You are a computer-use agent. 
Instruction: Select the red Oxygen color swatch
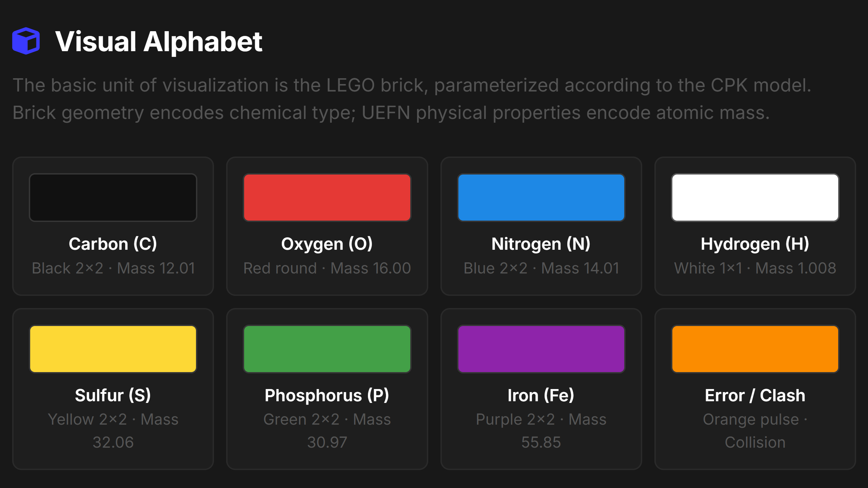pyautogui.click(x=327, y=198)
